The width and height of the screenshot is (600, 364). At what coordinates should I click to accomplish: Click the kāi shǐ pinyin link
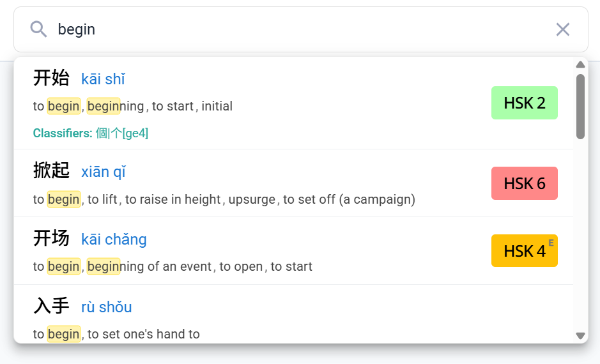point(103,79)
